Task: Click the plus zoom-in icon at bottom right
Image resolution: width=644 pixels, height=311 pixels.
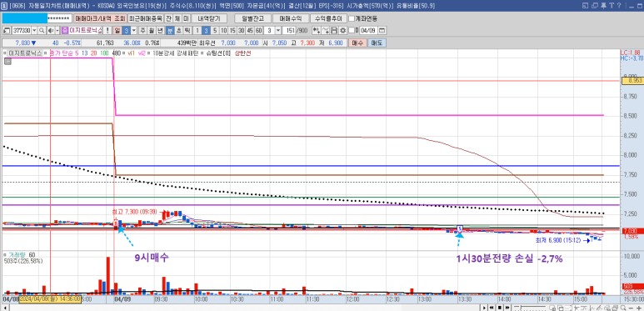Action: [x=639, y=308]
